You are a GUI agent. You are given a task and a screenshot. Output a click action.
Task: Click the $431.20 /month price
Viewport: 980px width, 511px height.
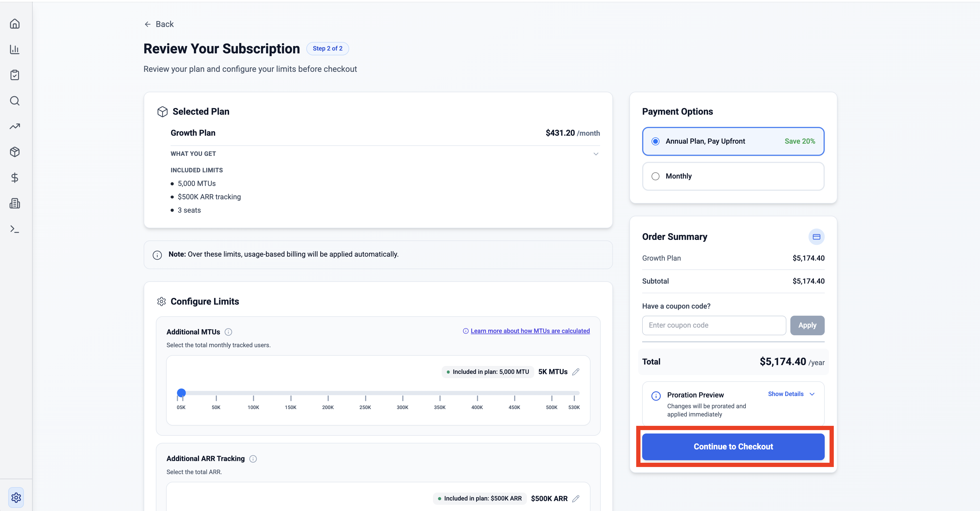pyautogui.click(x=573, y=133)
